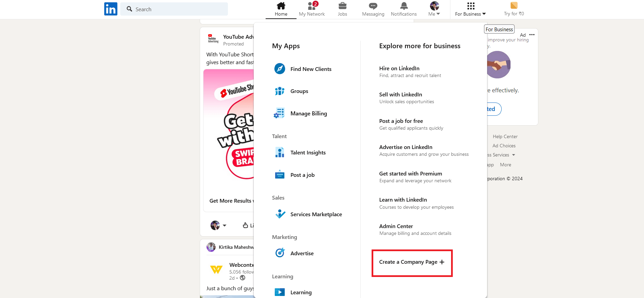This screenshot has height=298, width=644.
Task: Open Get started with Premium link
Action: (410, 173)
